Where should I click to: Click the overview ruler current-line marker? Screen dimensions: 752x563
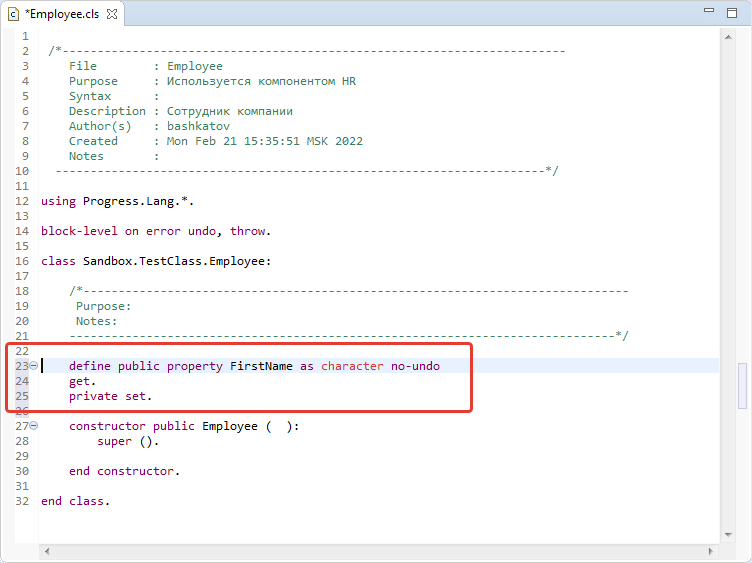[742, 386]
